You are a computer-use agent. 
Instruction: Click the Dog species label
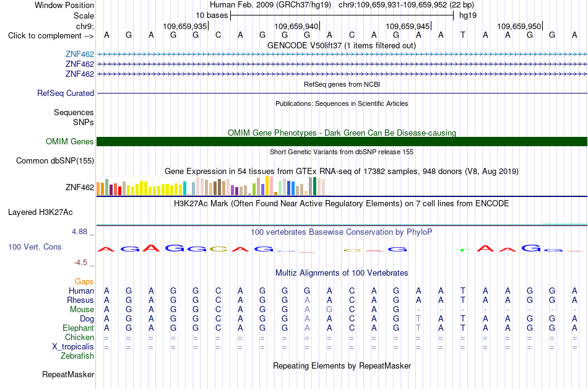coord(87,319)
